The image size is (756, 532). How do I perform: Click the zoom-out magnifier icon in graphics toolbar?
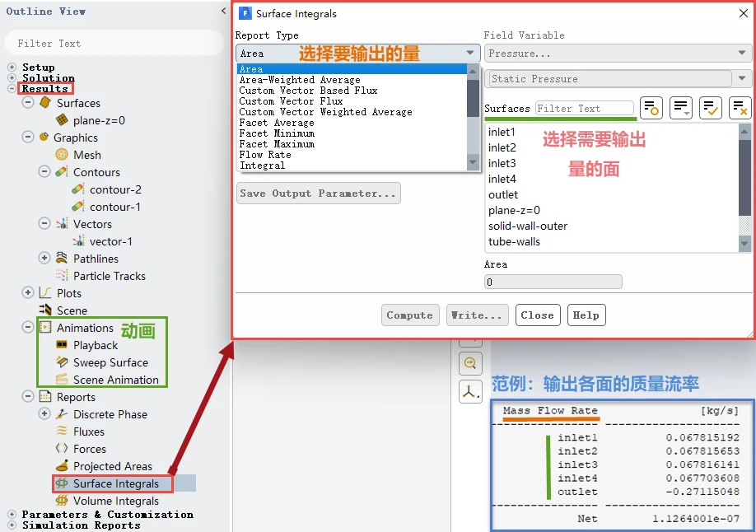tap(470, 363)
